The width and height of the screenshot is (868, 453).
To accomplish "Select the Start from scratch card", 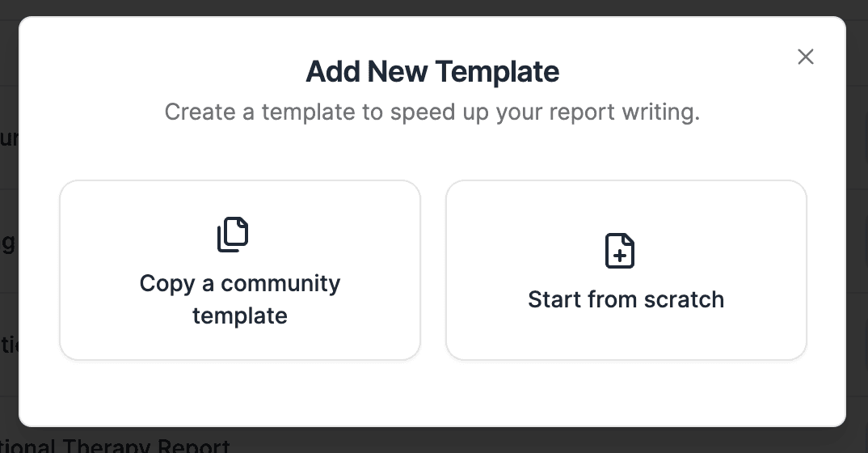I will pyautogui.click(x=626, y=269).
